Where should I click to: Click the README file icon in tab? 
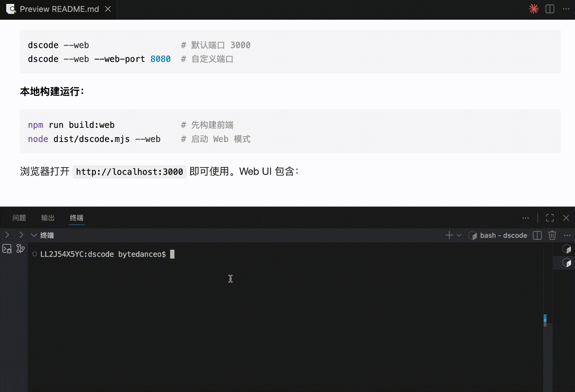11,9
